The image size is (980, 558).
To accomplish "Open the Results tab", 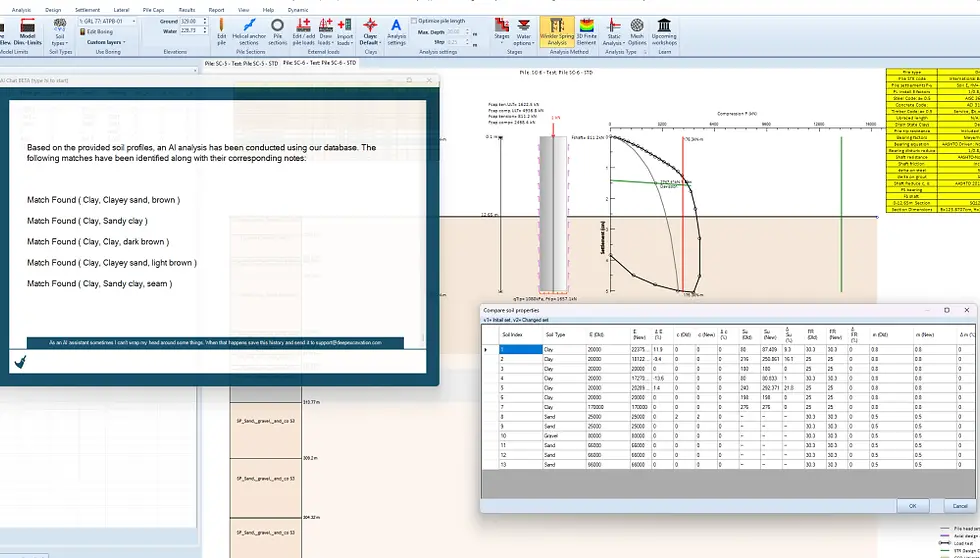I will 187,10.
